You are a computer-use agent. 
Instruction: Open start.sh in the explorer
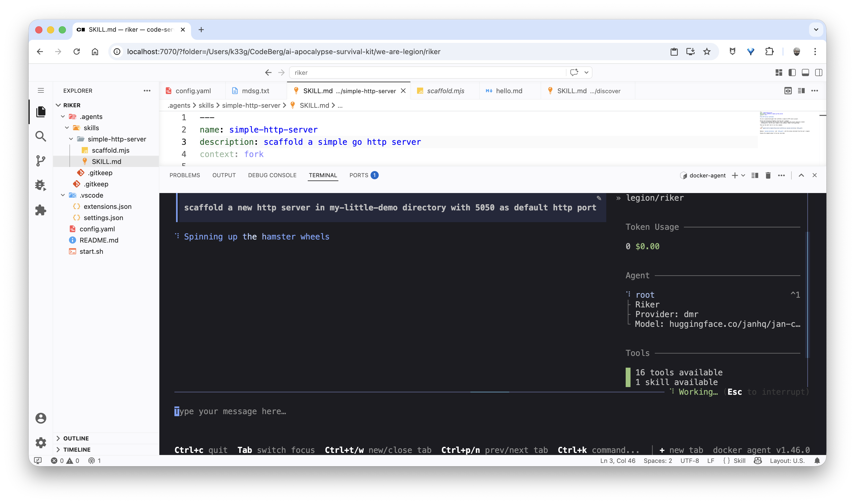click(91, 251)
